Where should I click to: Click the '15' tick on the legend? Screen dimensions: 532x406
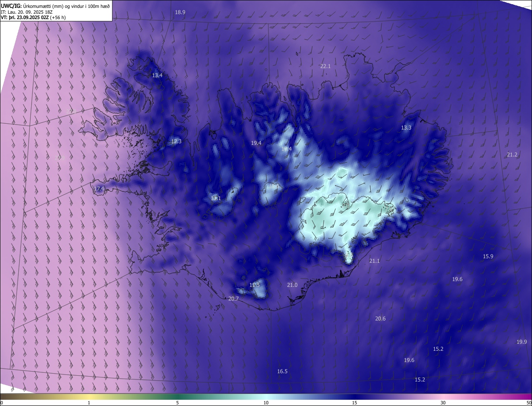tap(355, 403)
